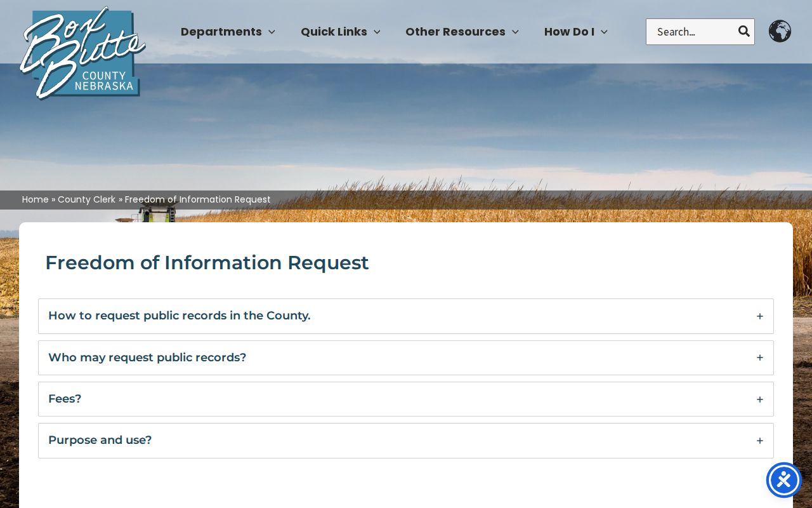
Task: Click the Home breadcrumb link
Action: [36, 199]
